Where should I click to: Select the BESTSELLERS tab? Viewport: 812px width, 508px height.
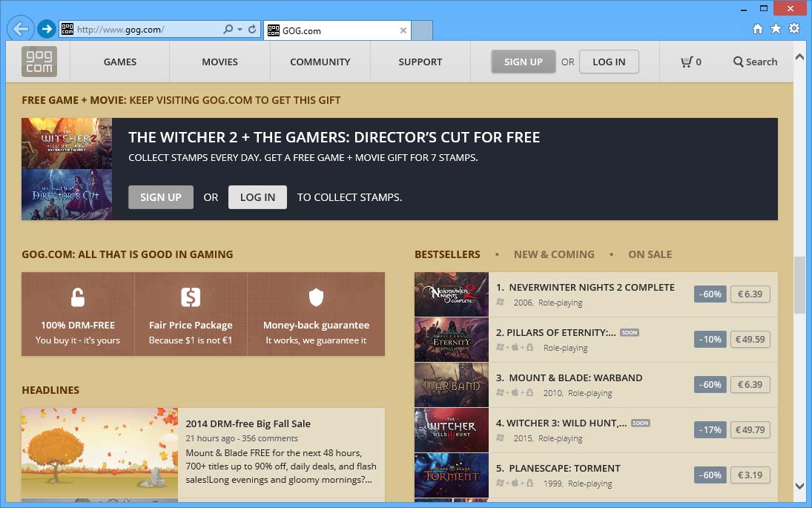pos(447,254)
